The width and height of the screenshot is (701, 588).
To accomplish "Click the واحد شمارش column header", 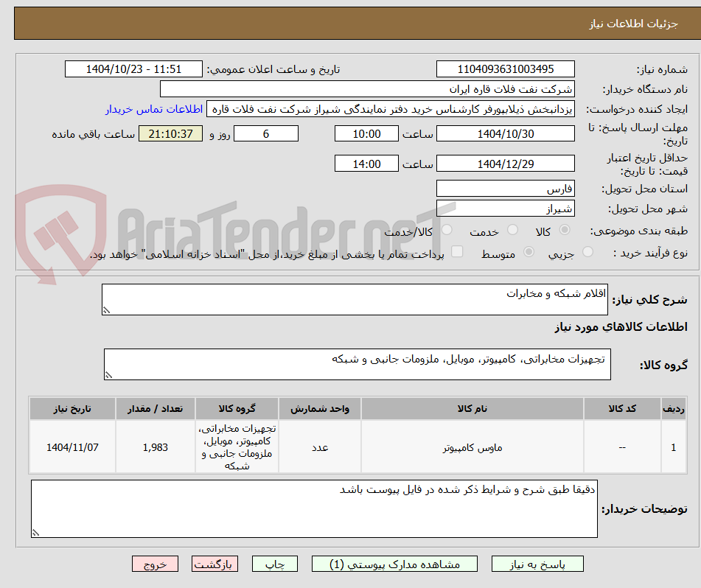I will point(320,408).
